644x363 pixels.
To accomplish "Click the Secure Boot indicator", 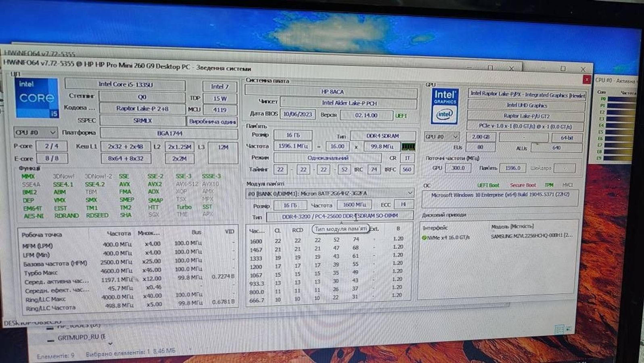I will (523, 185).
